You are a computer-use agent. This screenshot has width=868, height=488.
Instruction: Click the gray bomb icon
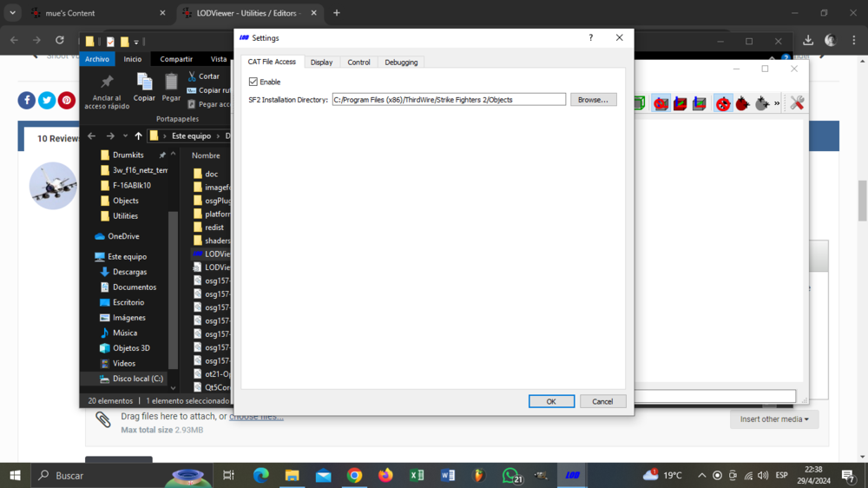coord(762,103)
